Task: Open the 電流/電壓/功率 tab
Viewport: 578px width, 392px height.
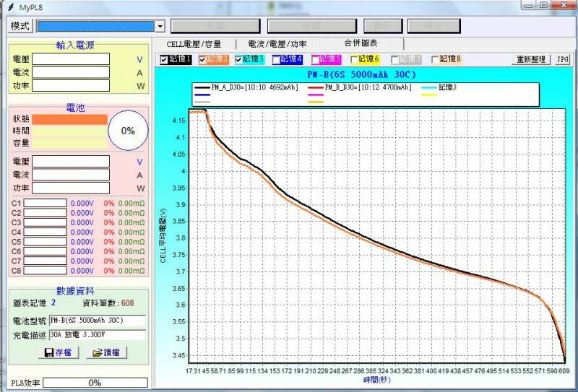Action: [x=277, y=44]
